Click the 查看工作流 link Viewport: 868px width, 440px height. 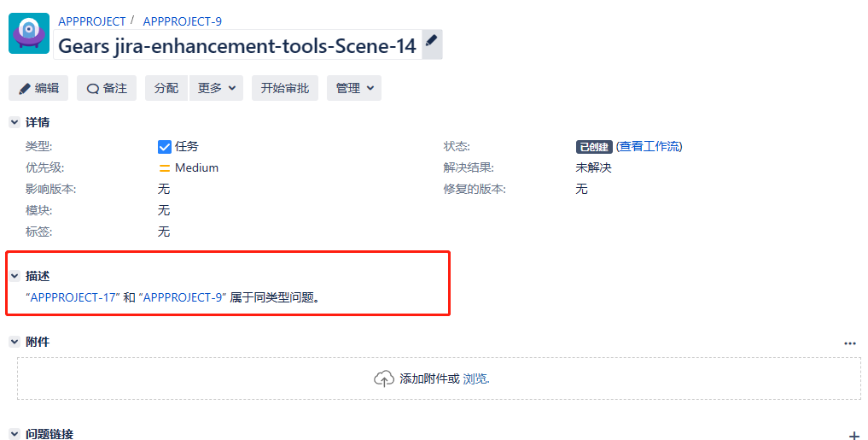tap(650, 146)
